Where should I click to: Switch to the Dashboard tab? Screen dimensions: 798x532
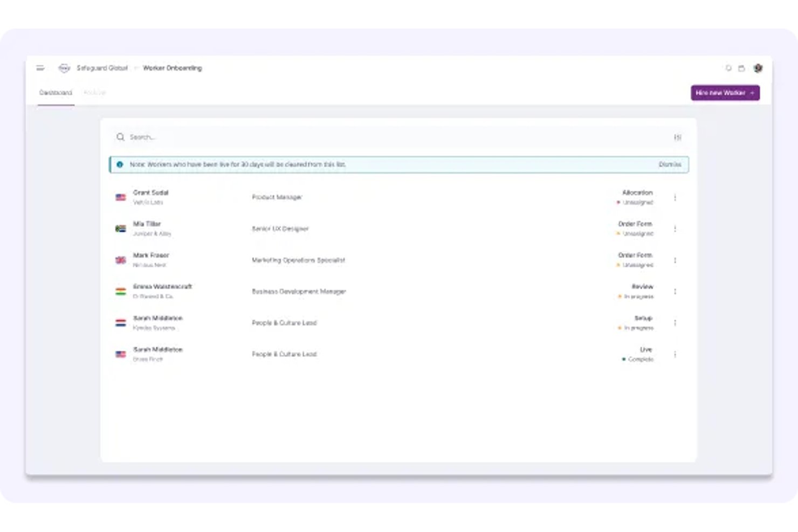(56, 93)
